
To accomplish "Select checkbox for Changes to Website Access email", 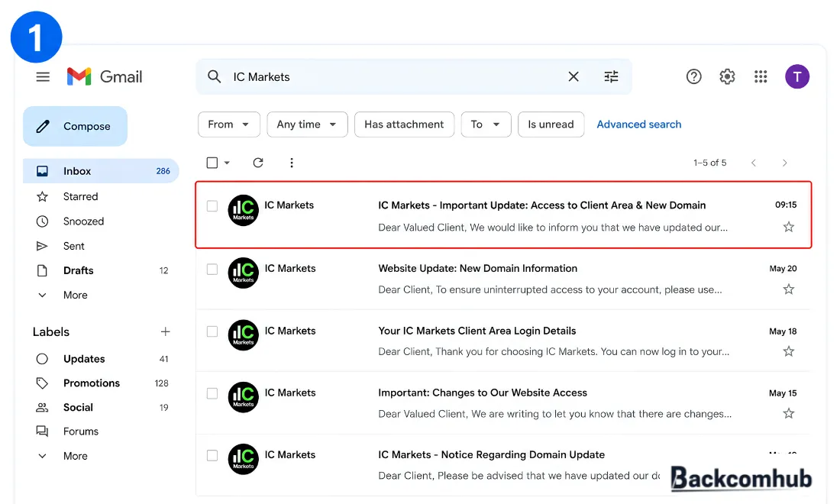I will pyautogui.click(x=212, y=394).
